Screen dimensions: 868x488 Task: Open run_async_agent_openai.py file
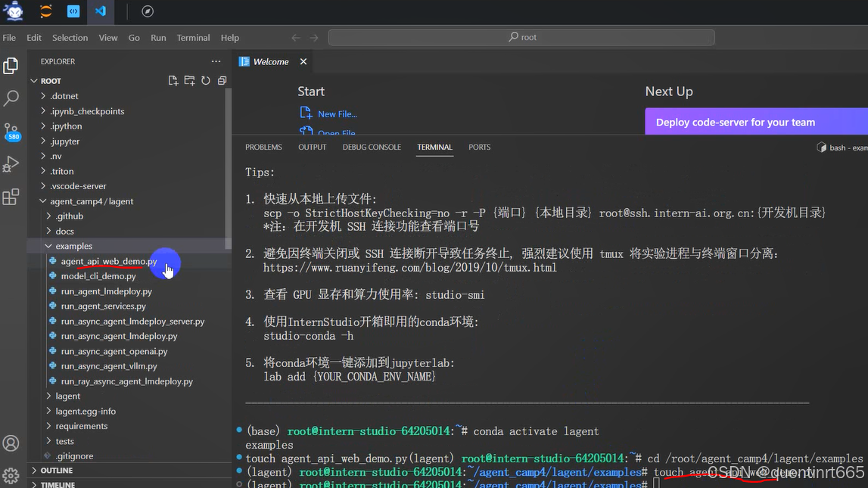click(114, 351)
